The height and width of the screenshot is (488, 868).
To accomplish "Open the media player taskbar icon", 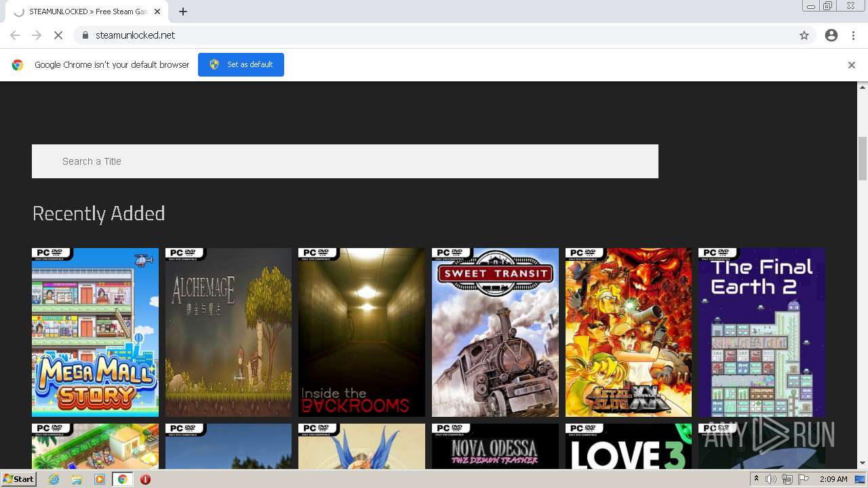I will coord(100,479).
